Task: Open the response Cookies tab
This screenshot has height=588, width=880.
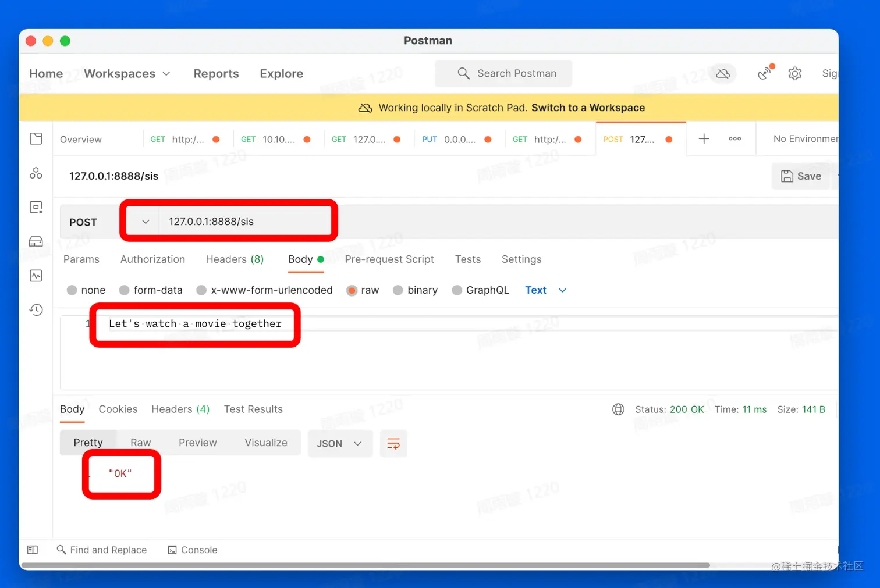Action: click(x=118, y=409)
